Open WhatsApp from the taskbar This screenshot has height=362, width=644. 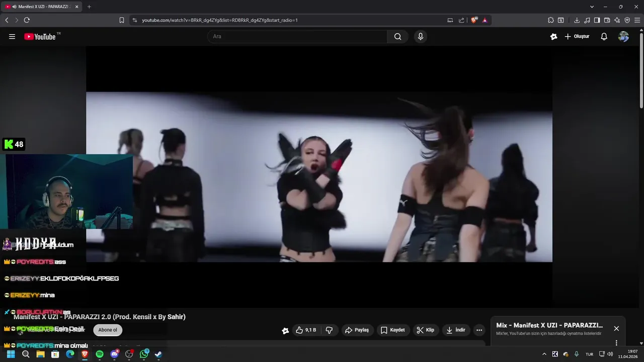[144, 354]
